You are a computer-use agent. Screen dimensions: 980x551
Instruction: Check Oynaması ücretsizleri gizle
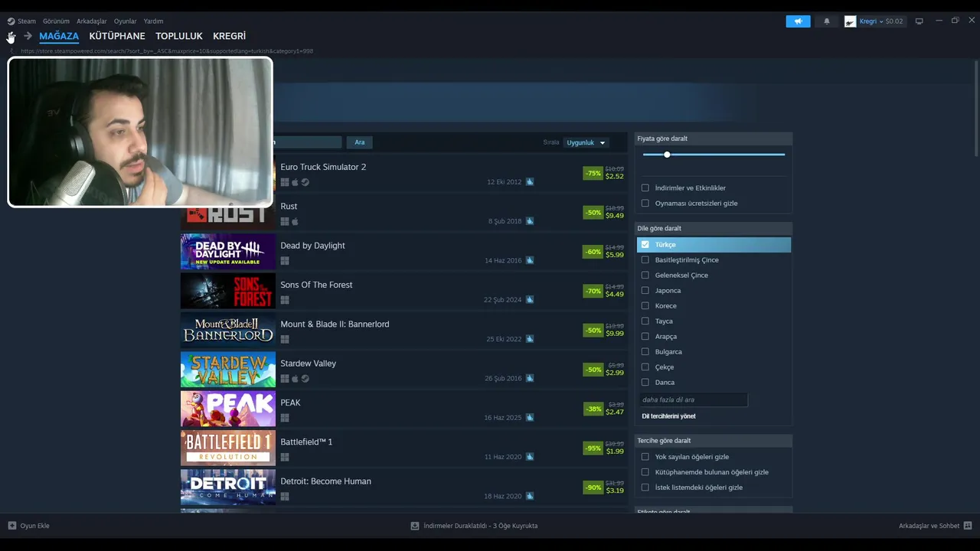click(645, 203)
